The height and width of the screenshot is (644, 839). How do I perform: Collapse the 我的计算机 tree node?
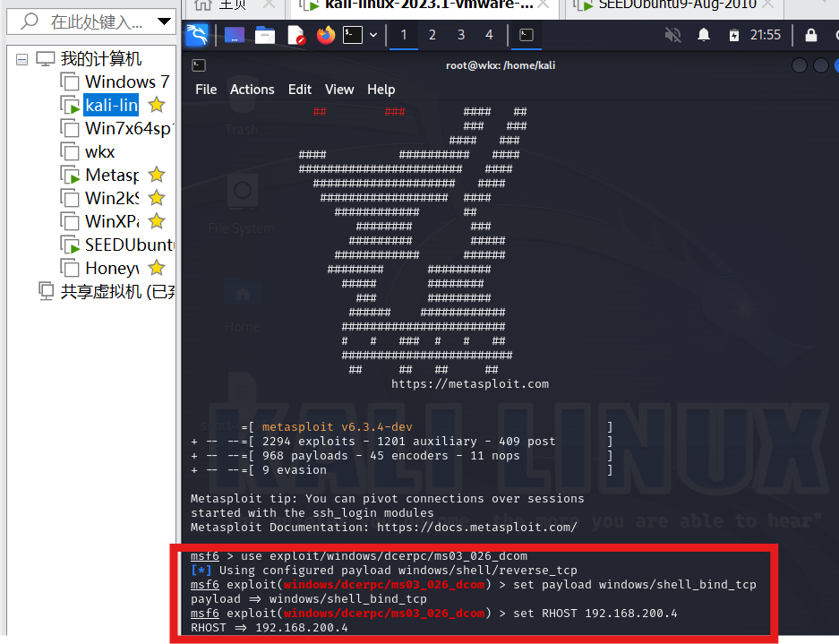point(22,59)
